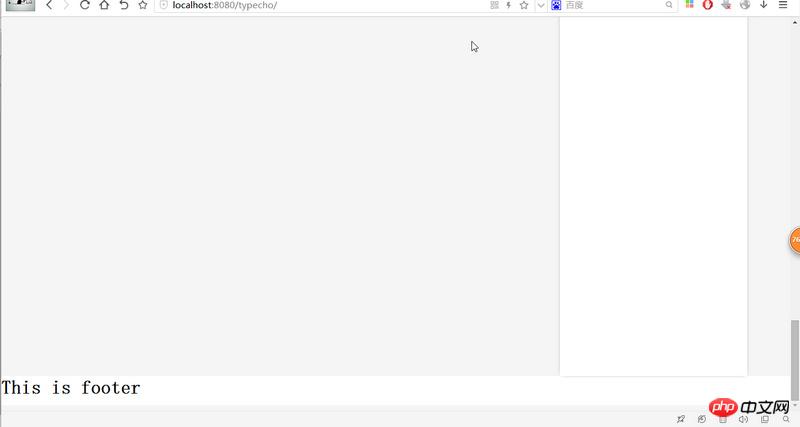Image resolution: width=800 pixels, height=427 pixels.
Task: Open the browser home page
Action: click(x=104, y=5)
